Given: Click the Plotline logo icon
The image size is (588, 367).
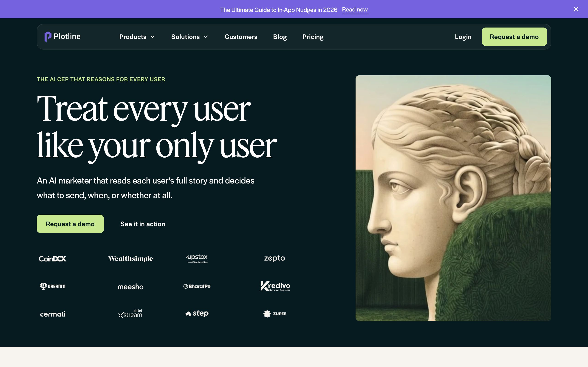Looking at the screenshot, I should tap(48, 37).
